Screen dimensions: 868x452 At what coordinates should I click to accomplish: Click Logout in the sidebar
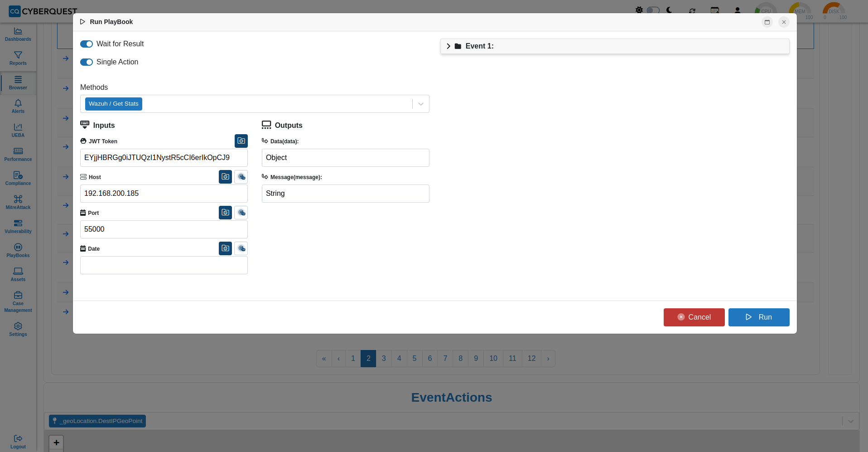pos(18,442)
